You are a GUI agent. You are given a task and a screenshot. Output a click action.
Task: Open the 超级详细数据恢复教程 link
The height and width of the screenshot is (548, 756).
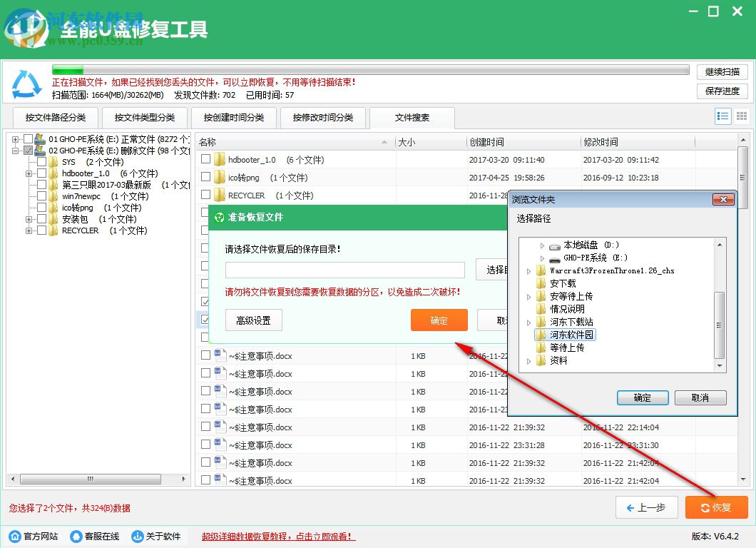(x=277, y=536)
